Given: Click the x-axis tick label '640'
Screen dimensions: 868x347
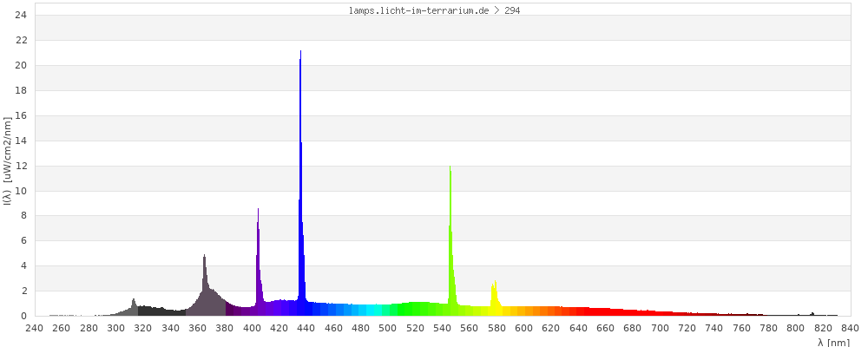Looking at the screenshot, I should coord(578,328).
